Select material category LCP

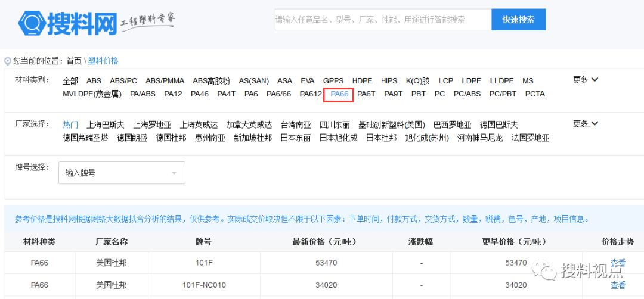click(445, 81)
